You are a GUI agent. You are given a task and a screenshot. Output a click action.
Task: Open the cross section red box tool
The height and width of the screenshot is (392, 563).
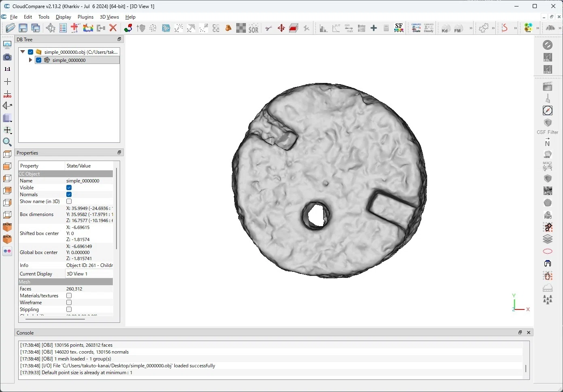[294, 28]
